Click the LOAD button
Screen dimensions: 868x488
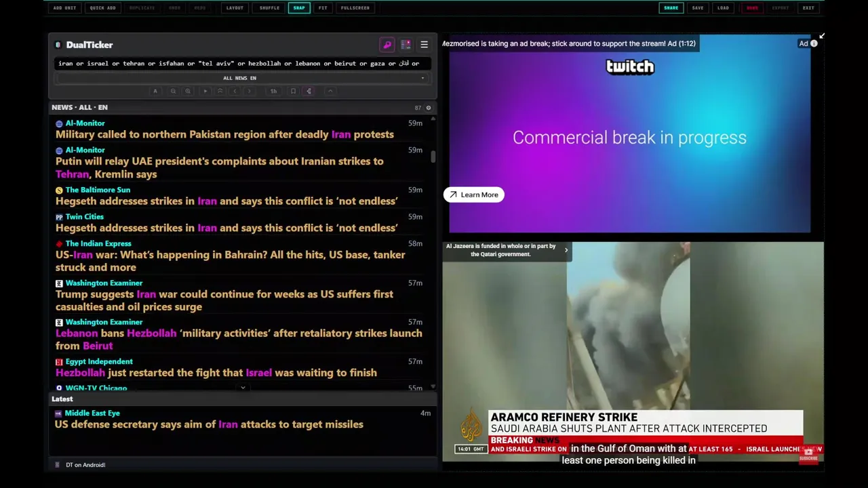723,8
